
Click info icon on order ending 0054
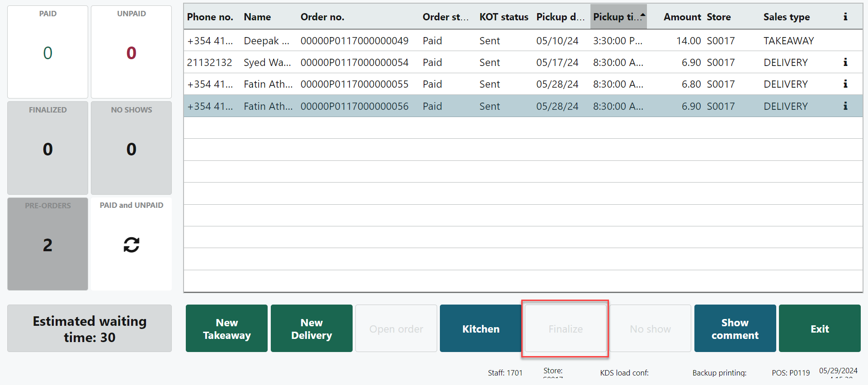pos(845,62)
